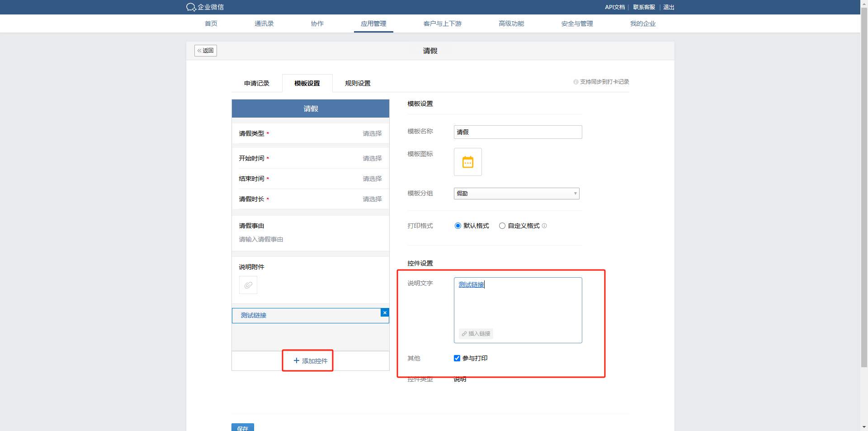Open 结束时间 请选择 selector

click(x=372, y=179)
